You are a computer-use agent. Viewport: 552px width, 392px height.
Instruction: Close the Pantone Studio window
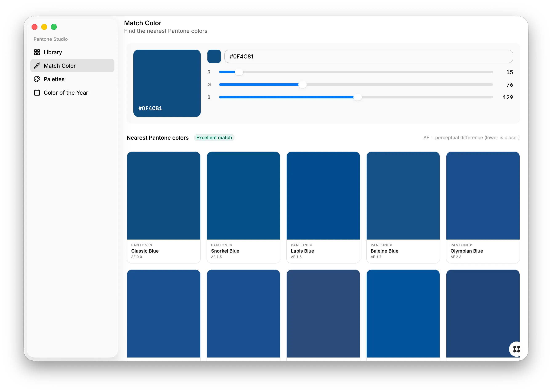(x=34, y=27)
